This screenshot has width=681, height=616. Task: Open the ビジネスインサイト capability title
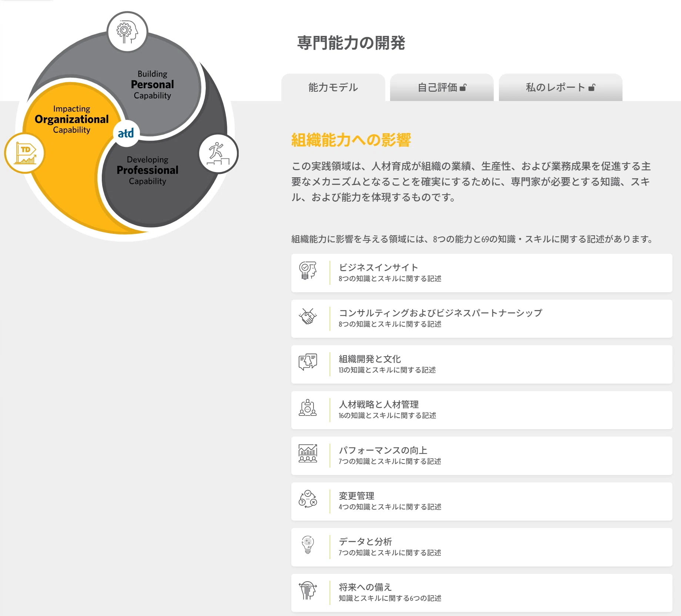pos(378,267)
